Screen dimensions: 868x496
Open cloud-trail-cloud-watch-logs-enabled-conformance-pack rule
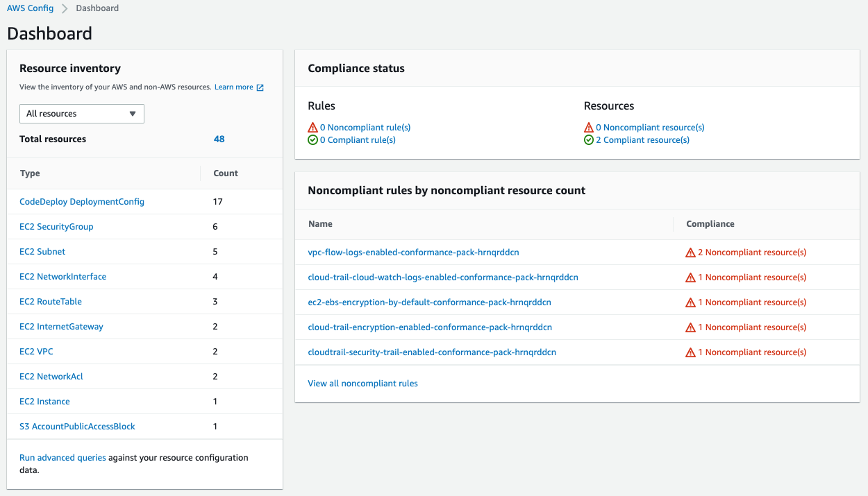point(443,277)
